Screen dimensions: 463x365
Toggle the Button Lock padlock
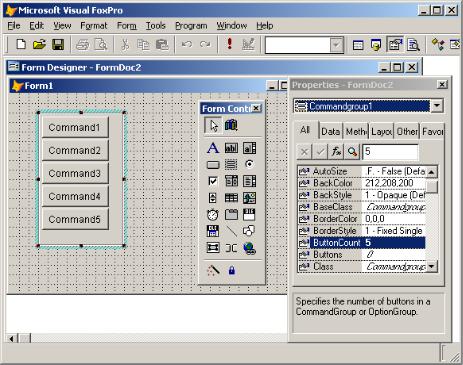pyautogui.click(x=232, y=270)
